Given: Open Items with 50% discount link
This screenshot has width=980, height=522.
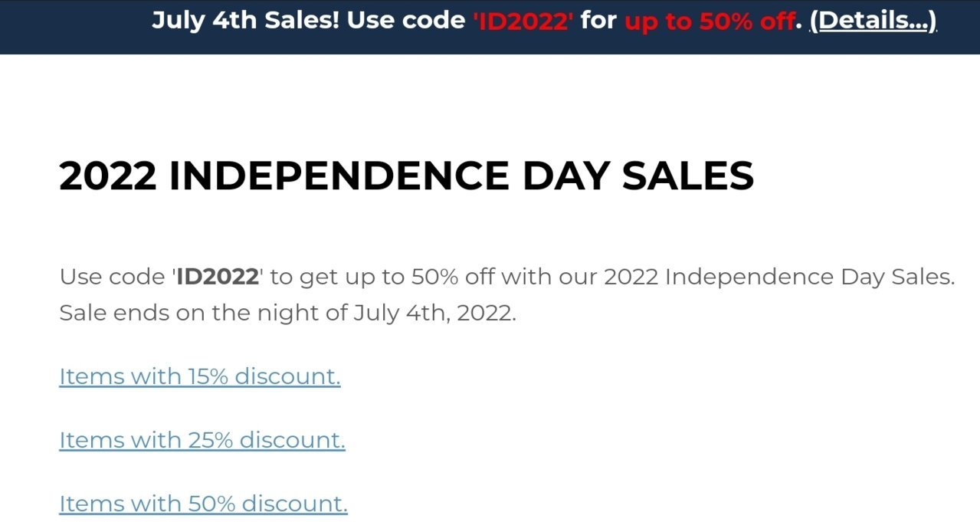Looking at the screenshot, I should coord(203,504).
